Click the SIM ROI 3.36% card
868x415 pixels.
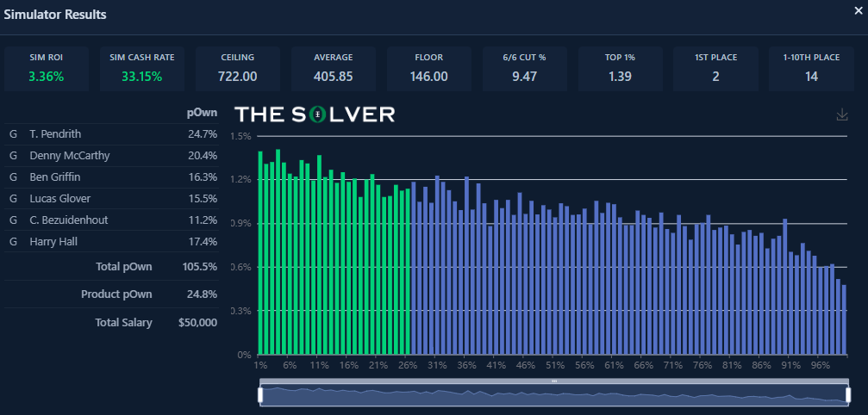47,69
